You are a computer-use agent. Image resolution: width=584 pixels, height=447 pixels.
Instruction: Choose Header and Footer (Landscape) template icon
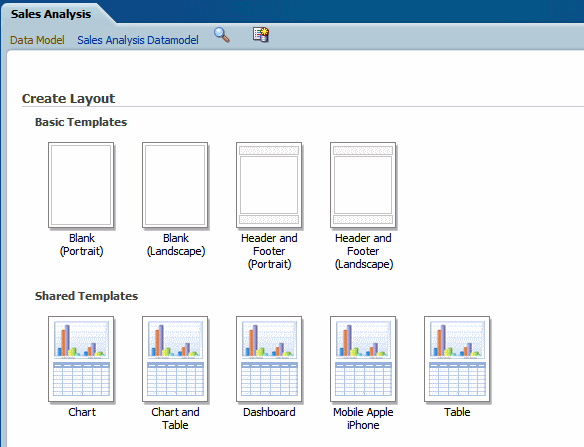[363, 185]
